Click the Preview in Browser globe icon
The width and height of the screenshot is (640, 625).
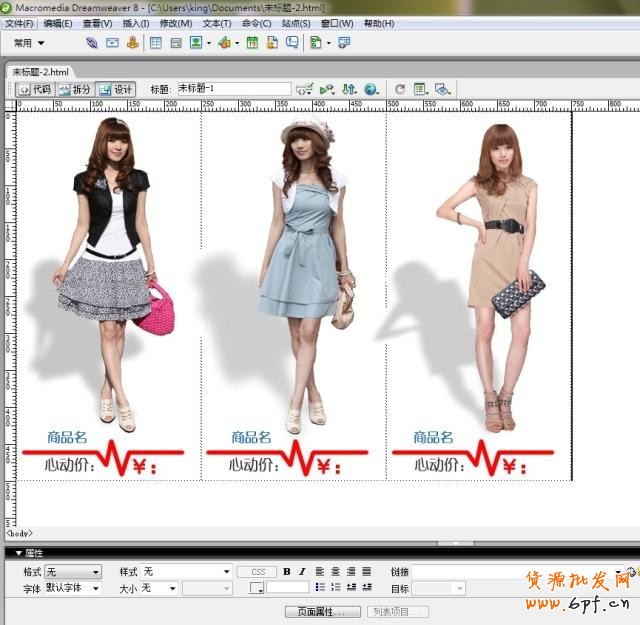coord(371,89)
